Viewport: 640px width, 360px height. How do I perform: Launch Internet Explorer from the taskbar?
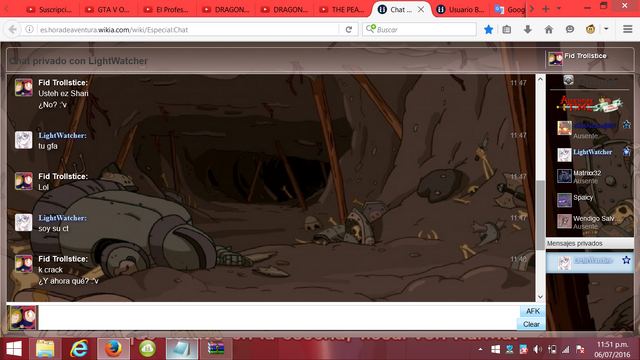79,349
